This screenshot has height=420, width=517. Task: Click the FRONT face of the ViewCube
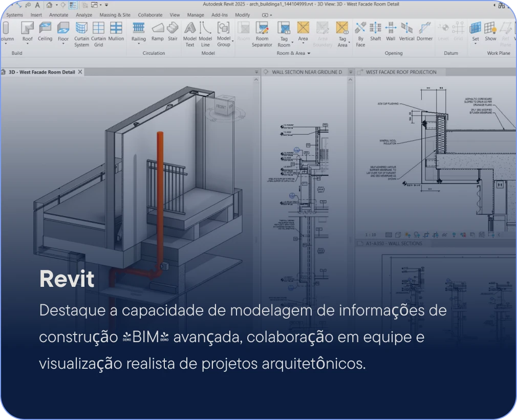point(221,107)
